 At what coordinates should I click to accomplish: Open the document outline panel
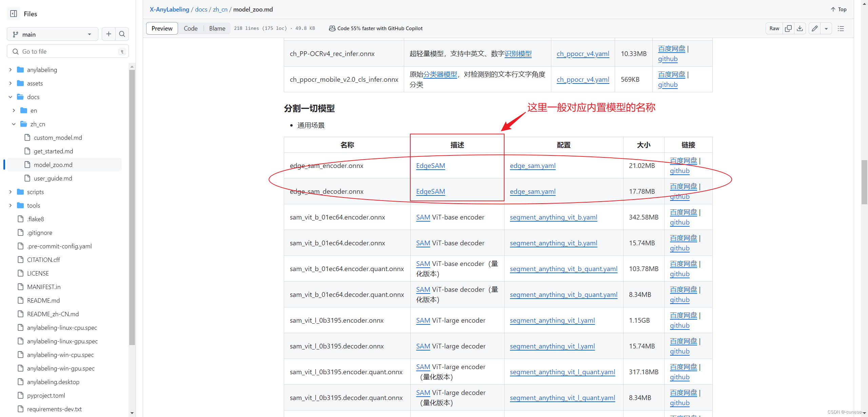[x=841, y=29]
